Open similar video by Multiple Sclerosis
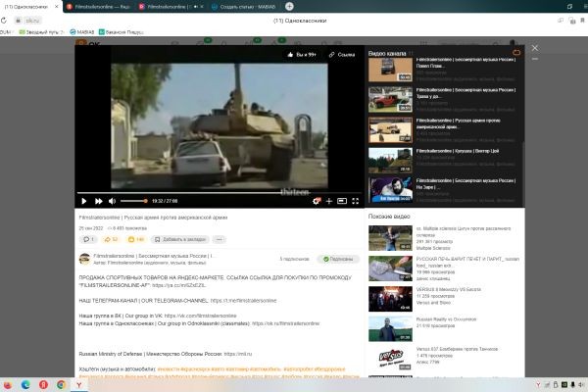 [390, 238]
